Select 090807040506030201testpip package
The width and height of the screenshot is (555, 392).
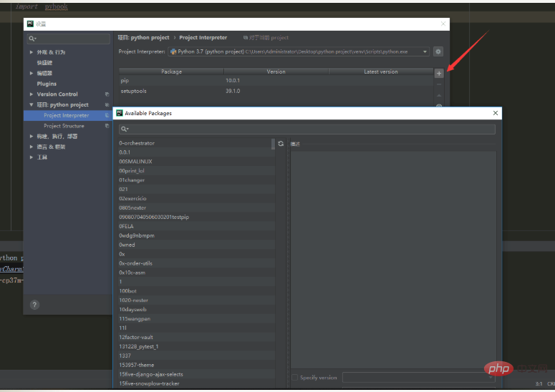(196, 217)
